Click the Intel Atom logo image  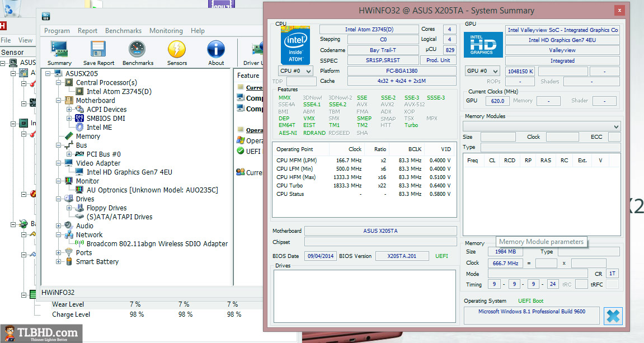click(x=295, y=45)
